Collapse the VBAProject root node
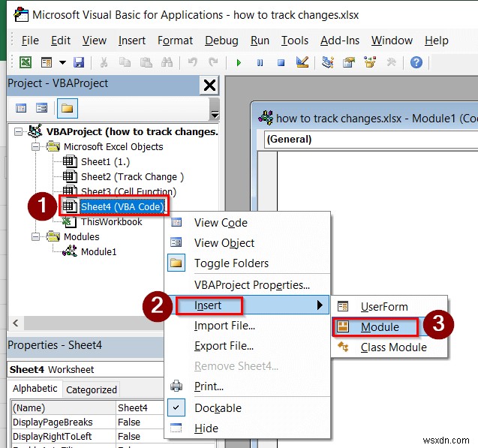The height and width of the screenshot is (448, 478). tap(18, 132)
